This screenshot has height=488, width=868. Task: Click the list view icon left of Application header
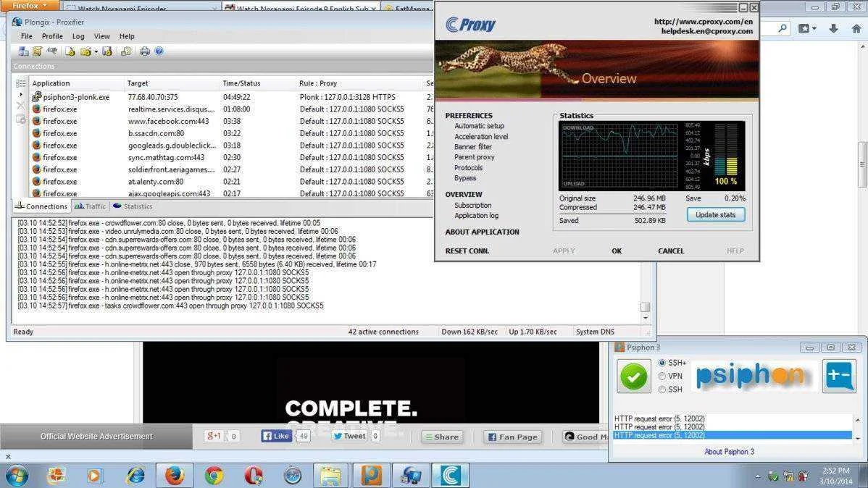click(x=20, y=83)
